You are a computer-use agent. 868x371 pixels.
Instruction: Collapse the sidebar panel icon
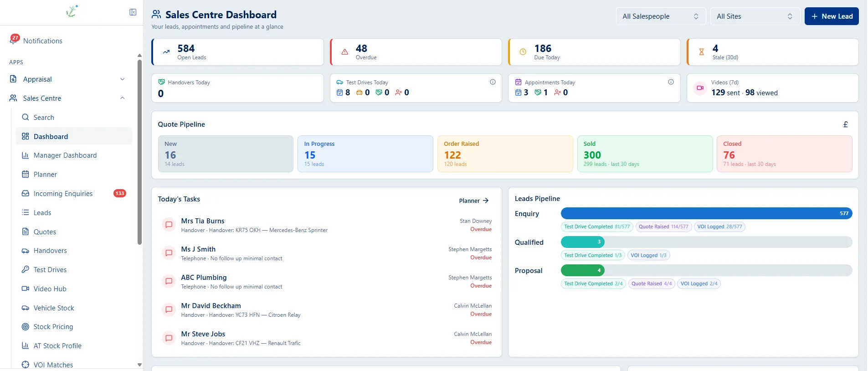133,12
